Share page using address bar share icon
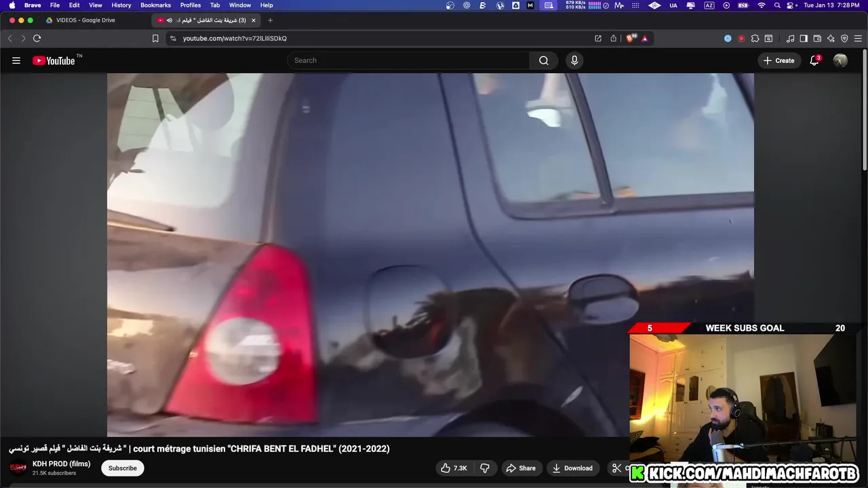Viewport: 868px width, 488px height. tap(614, 39)
